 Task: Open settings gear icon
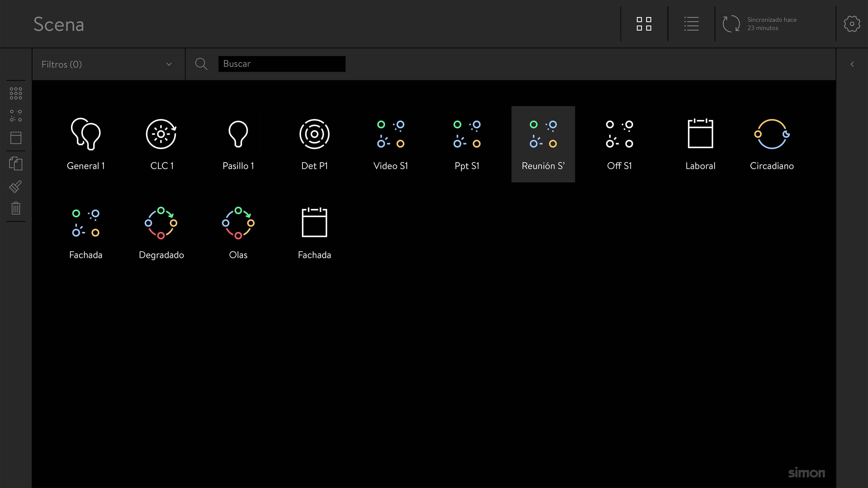[851, 24]
